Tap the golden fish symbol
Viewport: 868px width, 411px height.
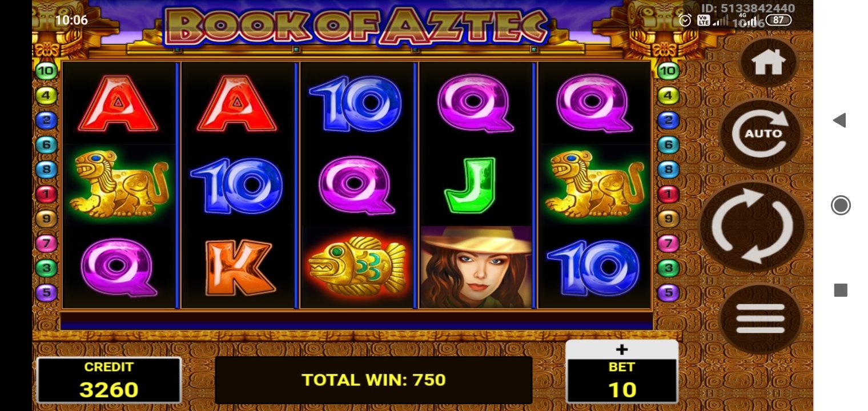click(x=357, y=266)
